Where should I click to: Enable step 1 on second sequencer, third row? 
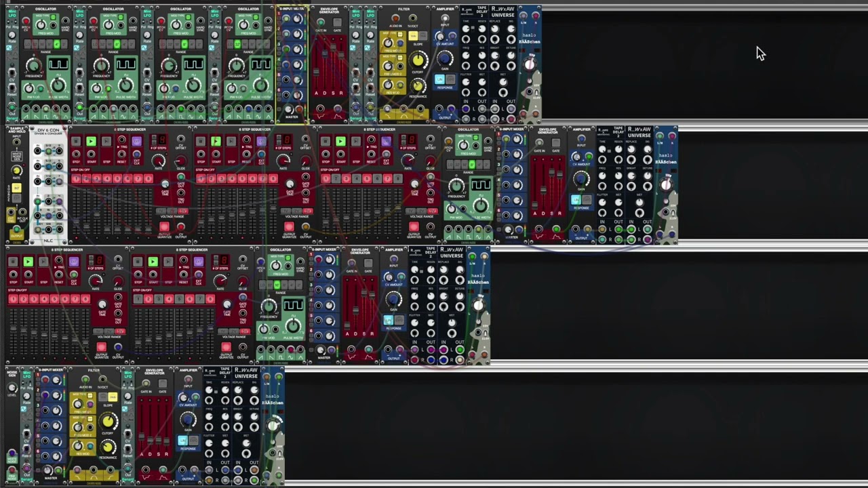coord(138,299)
